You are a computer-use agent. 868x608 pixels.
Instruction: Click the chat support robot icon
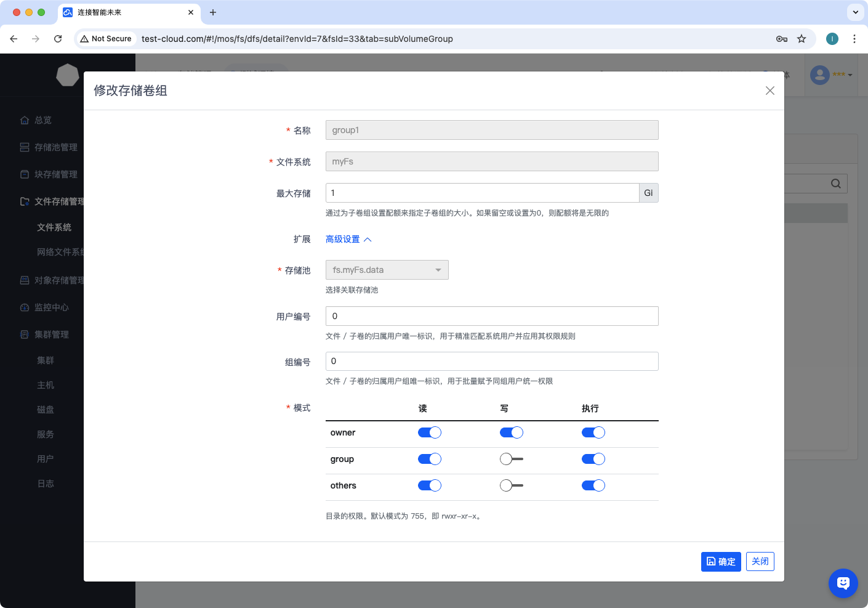click(x=843, y=583)
